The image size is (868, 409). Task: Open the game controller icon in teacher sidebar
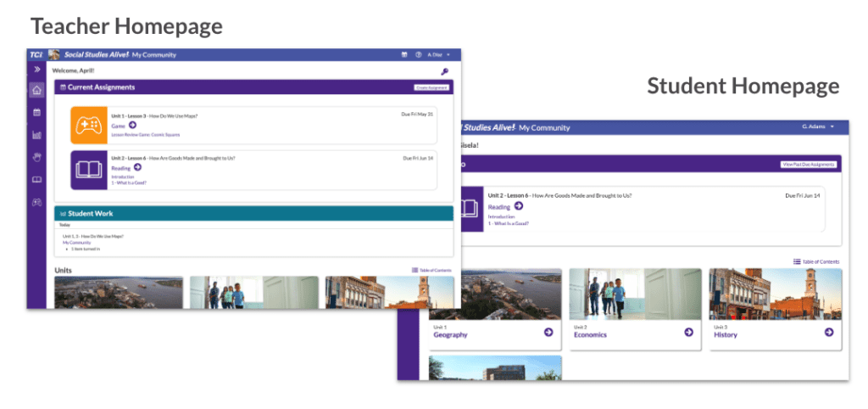[36, 202]
